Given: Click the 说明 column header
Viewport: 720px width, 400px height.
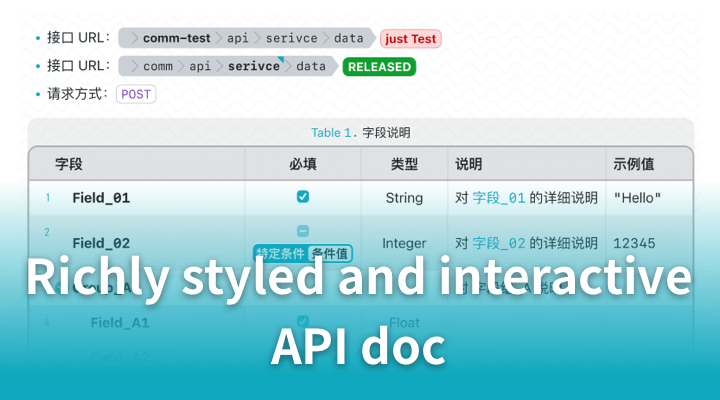Looking at the screenshot, I should point(468,164).
